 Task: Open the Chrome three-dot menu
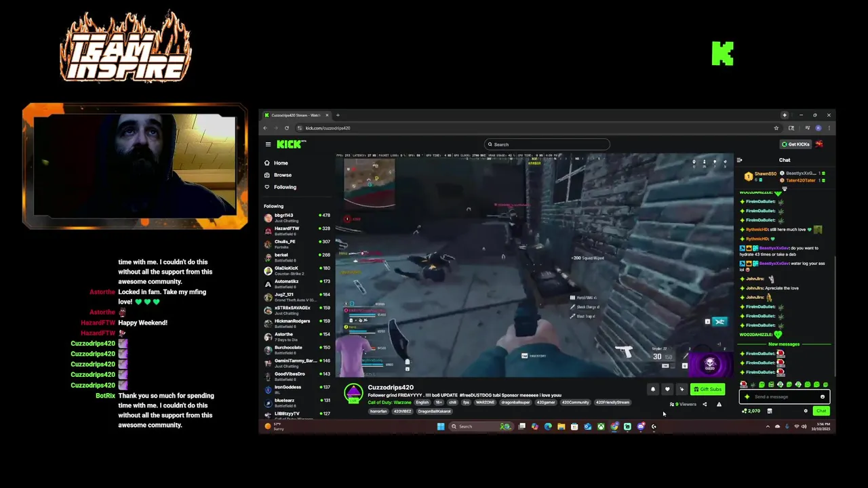(829, 128)
